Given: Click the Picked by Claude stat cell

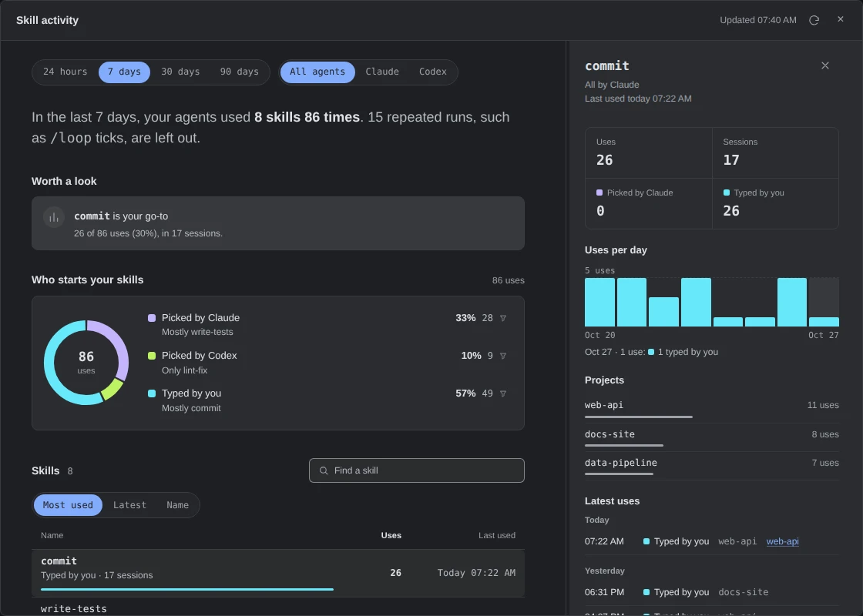Looking at the screenshot, I should pos(649,203).
